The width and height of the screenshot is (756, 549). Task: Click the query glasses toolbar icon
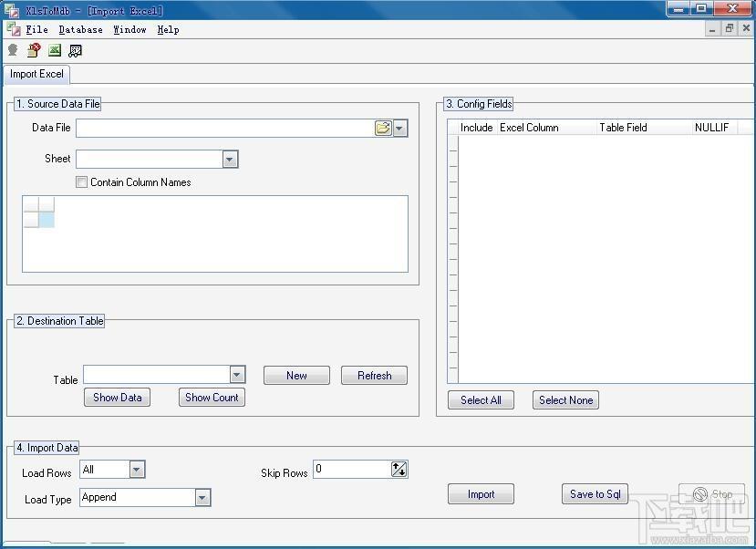click(x=75, y=50)
